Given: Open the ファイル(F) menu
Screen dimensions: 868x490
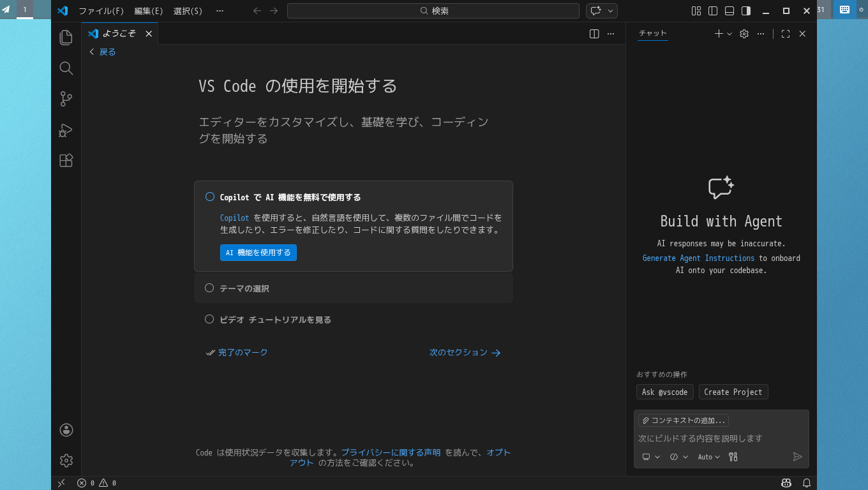Looking at the screenshot, I should tap(101, 11).
